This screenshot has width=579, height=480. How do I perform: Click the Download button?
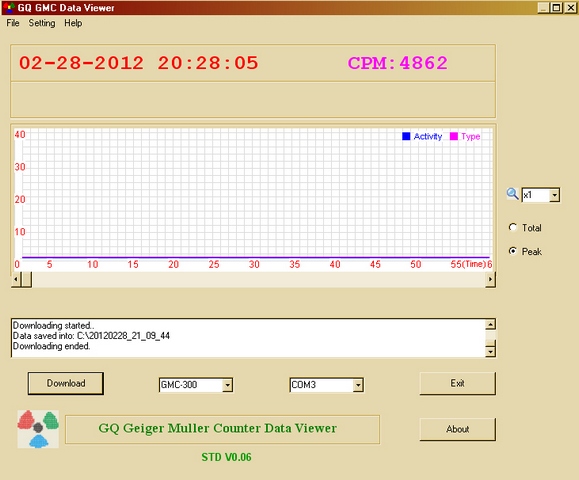click(66, 383)
